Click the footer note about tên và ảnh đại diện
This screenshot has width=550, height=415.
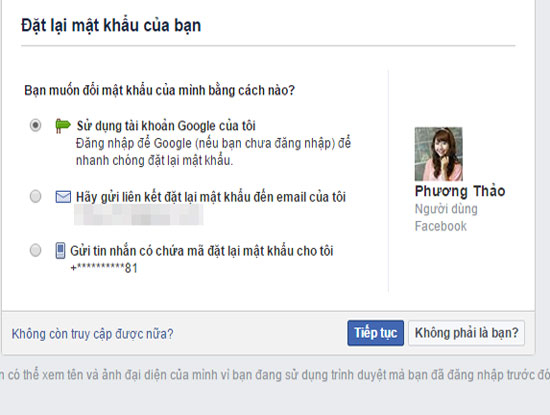tap(275, 375)
